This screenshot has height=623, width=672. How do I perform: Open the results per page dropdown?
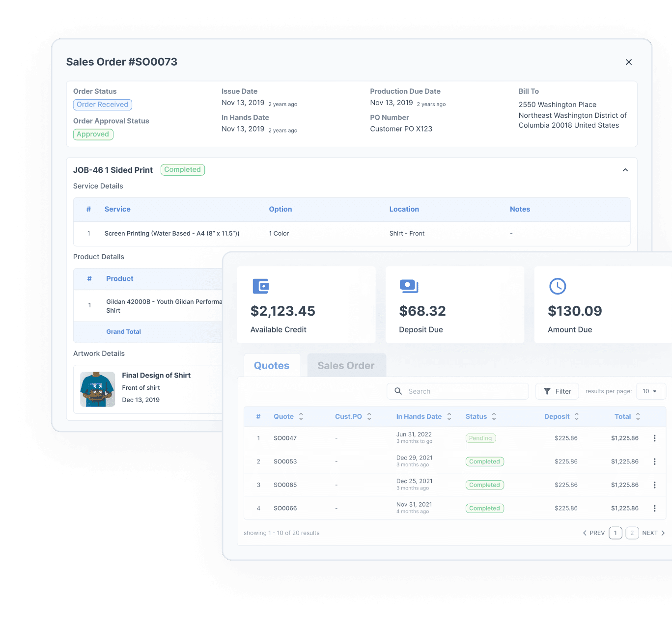tap(651, 391)
